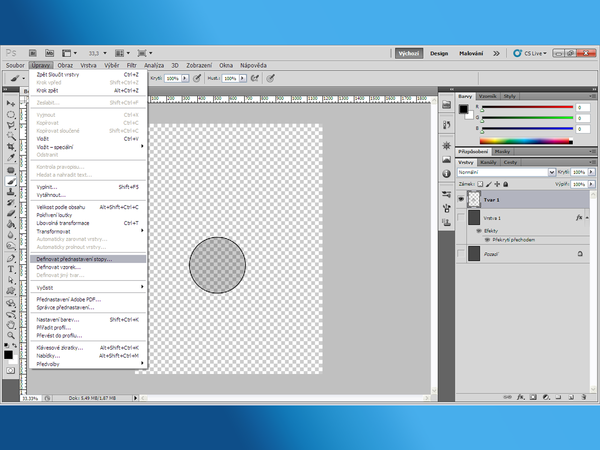Click the fx icon on Vrstva 1
The height and width of the screenshot is (450, 600).
579,217
